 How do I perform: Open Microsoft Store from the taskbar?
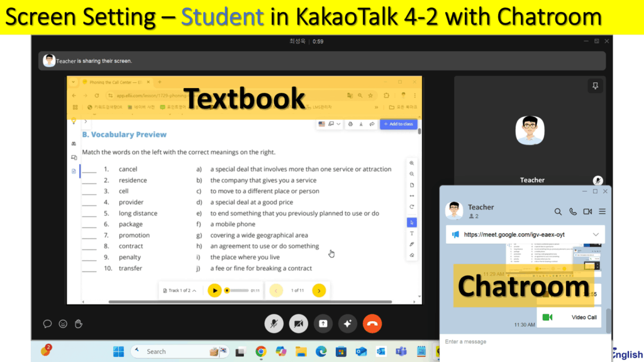point(341,352)
